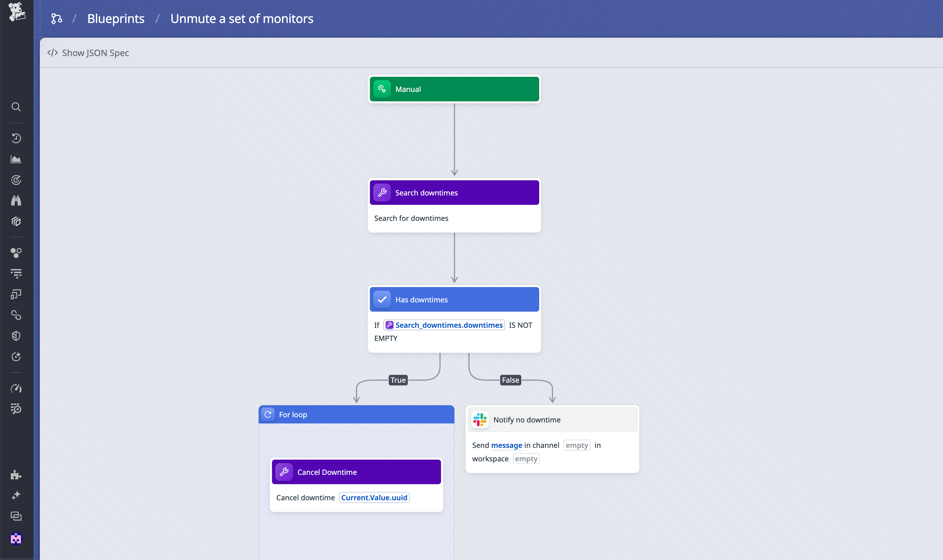The image size is (943, 560).
Task: Click the sparkle AI icon in sidebar
Action: click(16, 495)
